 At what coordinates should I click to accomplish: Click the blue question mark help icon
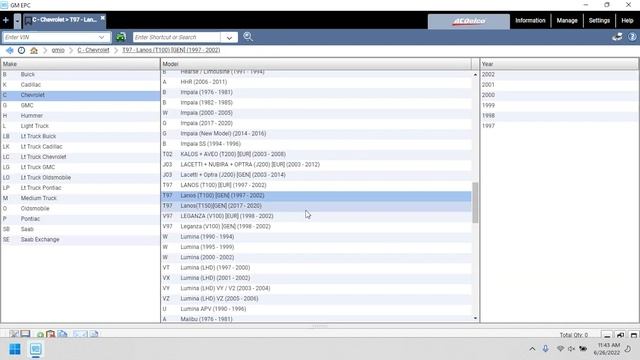click(x=632, y=37)
